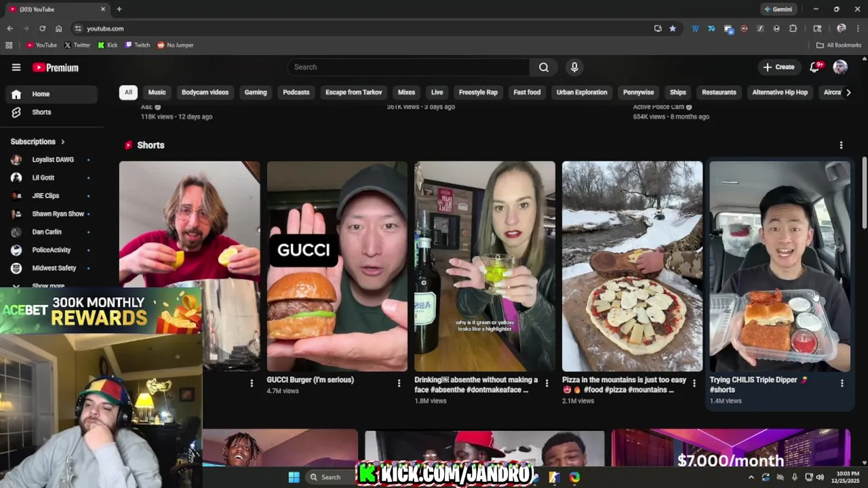Select the Alternative Hip Hop chip
This screenshot has width=868, height=488.
pyautogui.click(x=780, y=92)
